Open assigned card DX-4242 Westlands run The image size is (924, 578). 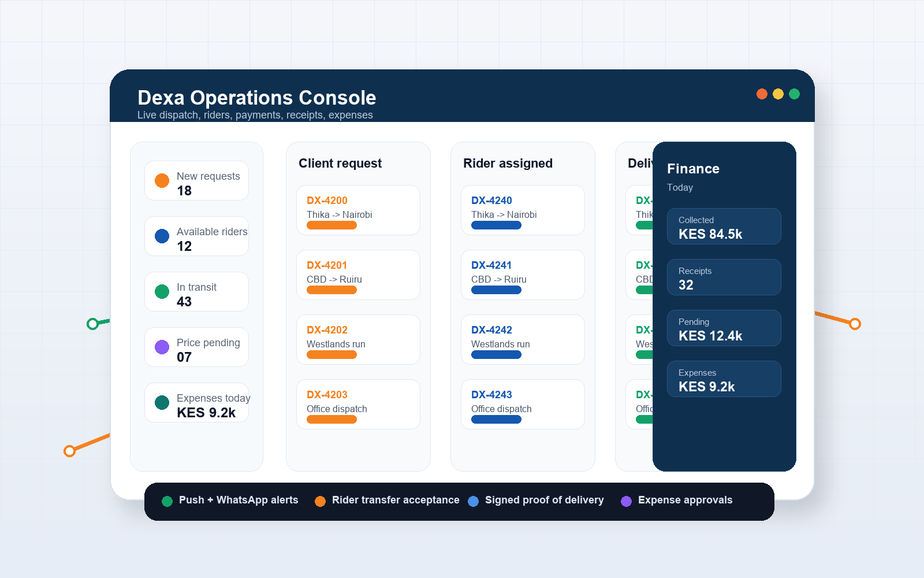(523, 339)
